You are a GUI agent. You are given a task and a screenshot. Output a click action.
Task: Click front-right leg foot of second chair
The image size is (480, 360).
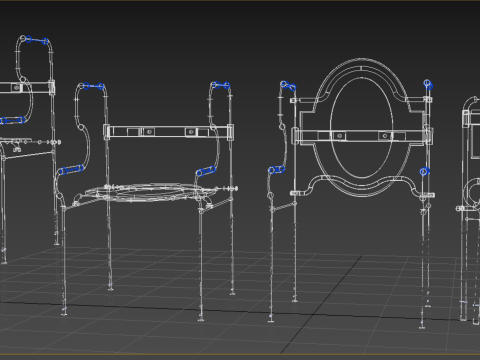point(201,320)
